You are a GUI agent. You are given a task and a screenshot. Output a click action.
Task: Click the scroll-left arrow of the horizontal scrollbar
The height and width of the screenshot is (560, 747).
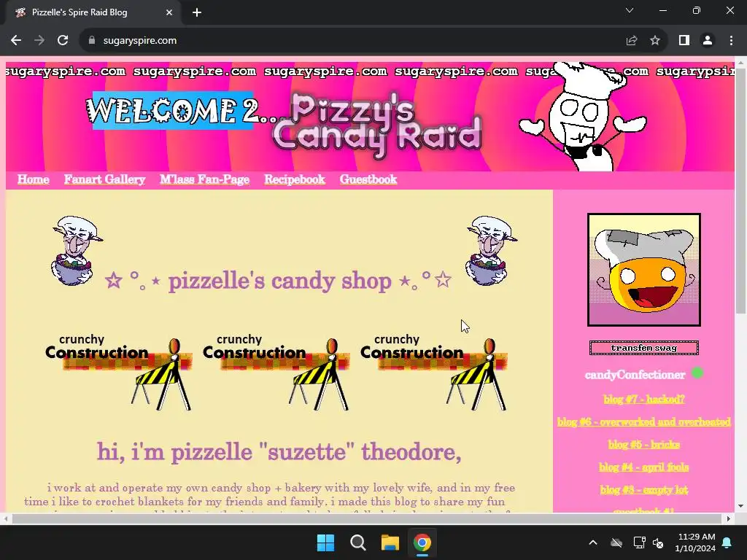5,518
